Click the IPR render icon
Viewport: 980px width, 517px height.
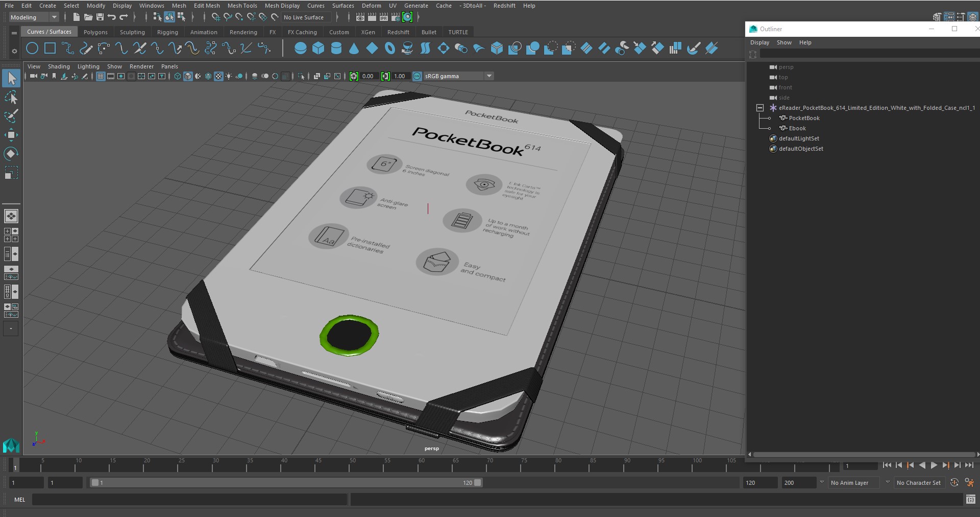click(x=384, y=17)
